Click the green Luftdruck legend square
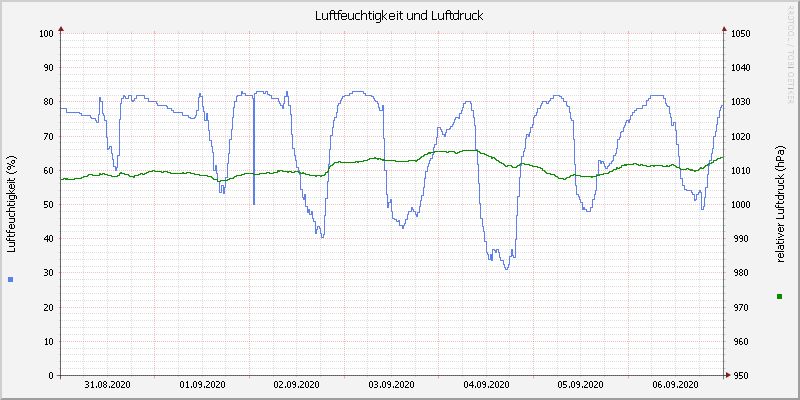Screen dimensions: 800x400 click(779, 296)
